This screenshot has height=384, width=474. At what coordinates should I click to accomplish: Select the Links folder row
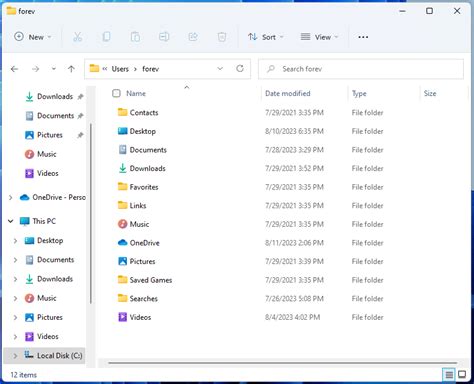pyautogui.click(x=283, y=206)
